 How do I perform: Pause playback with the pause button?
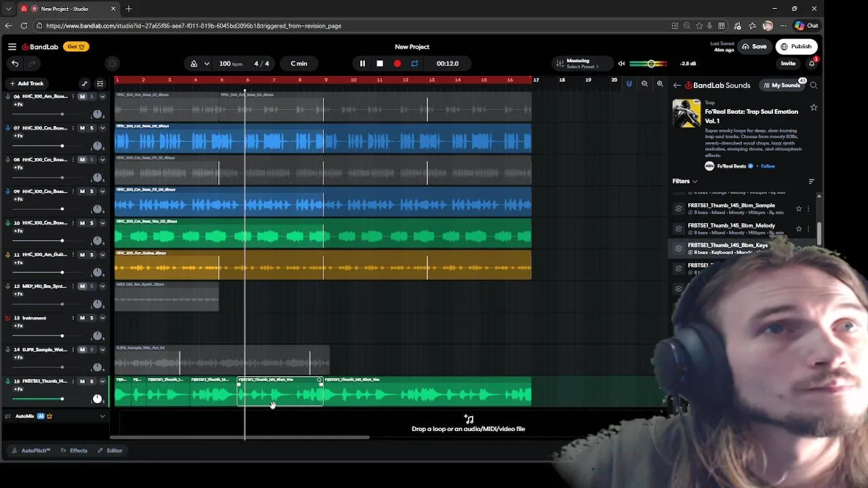(362, 64)
